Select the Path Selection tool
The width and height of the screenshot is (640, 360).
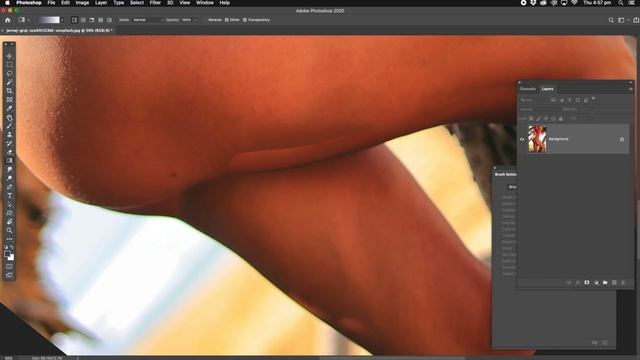click(9, 204)
